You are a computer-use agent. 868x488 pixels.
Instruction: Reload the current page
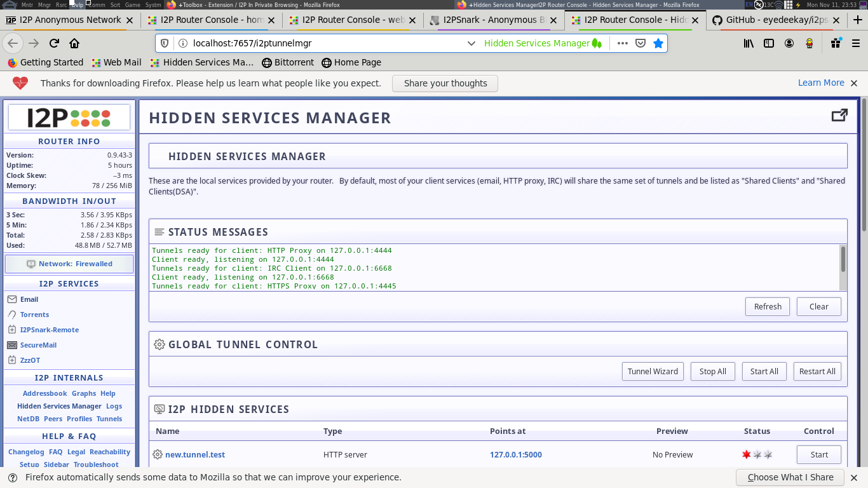(54, 43)
